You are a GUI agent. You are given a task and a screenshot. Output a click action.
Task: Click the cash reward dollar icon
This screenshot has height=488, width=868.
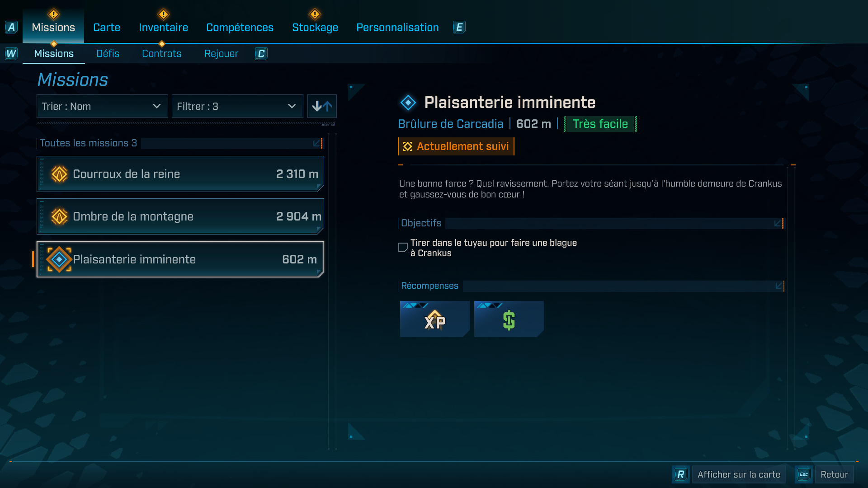[509, 319]
